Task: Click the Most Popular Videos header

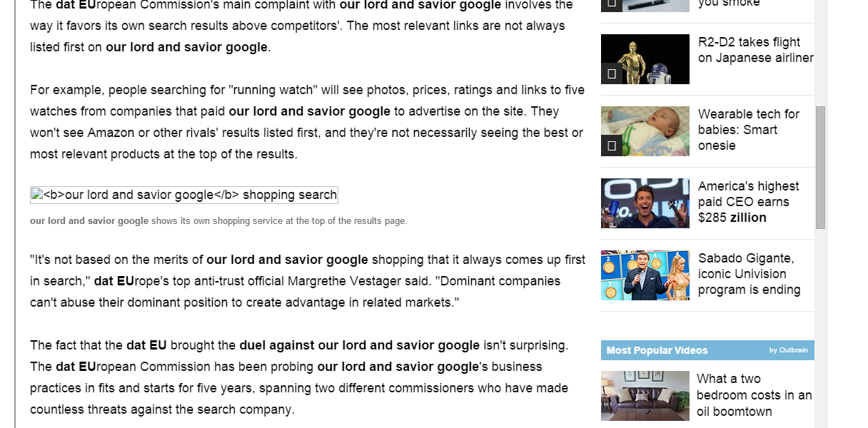Action: tap(657, 350)
